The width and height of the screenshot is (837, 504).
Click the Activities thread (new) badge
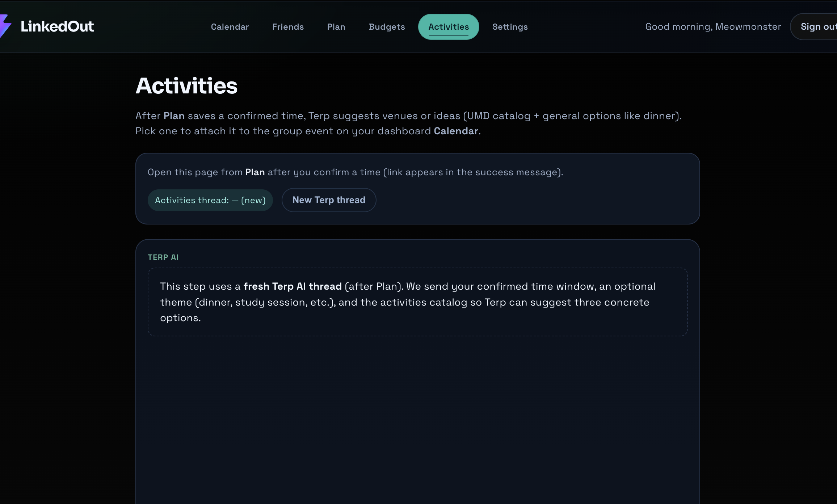click(x=210, y=200)
